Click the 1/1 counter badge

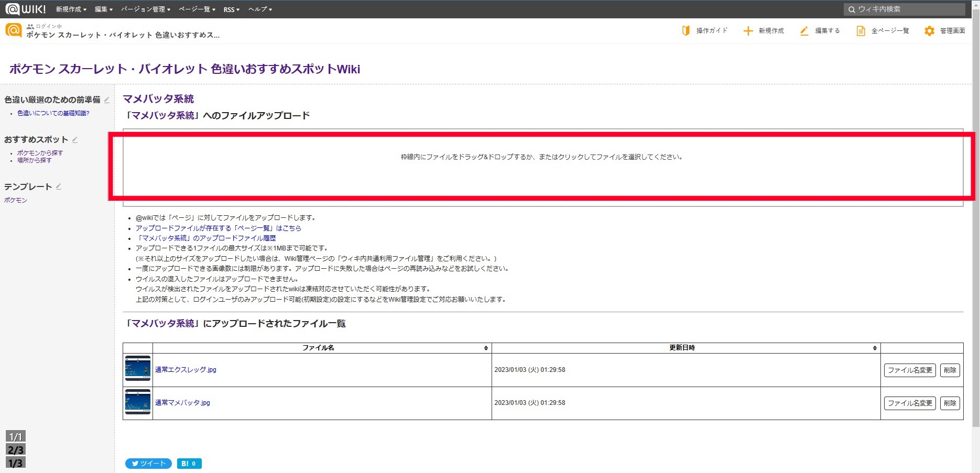click(x=16, y=436)
